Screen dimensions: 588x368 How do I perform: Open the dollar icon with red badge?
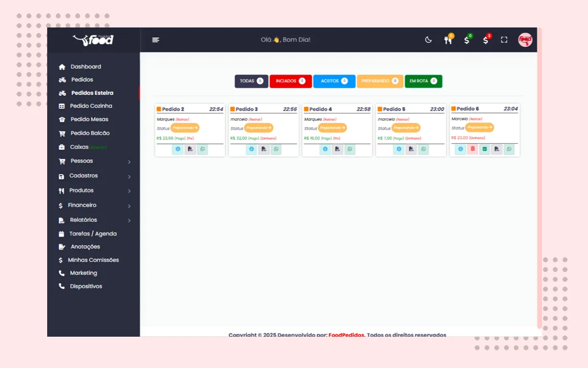pos(486,40)
